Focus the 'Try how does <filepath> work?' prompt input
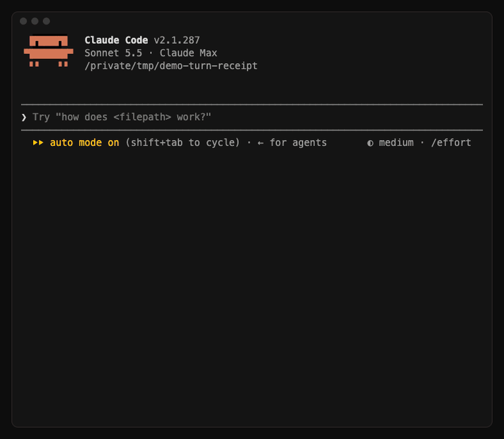This screenshot has height=439, width=504. 252,117
